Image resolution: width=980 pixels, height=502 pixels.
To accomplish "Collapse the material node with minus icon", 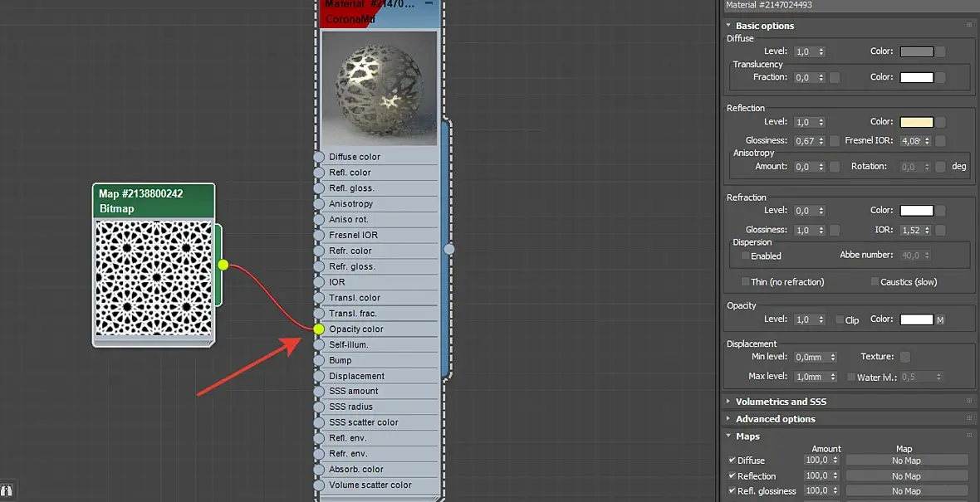I will pyautogui.click(x=429, y=4).
